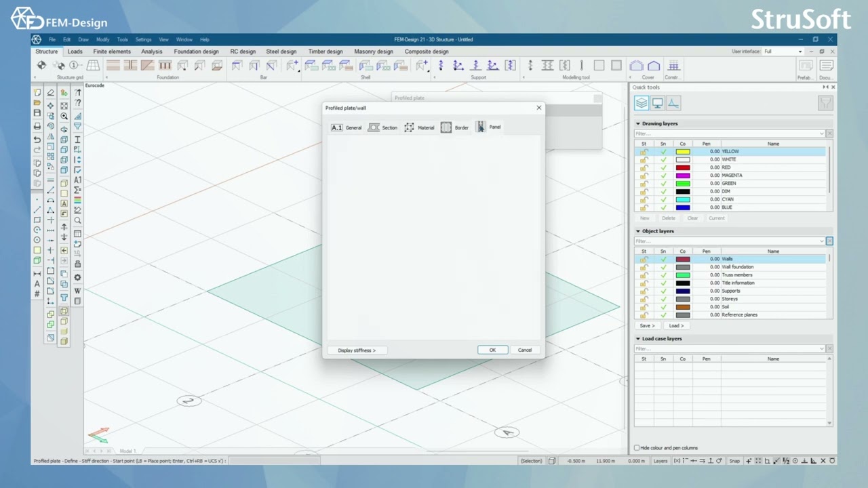Screen dimensions: 868x488
Task: Select the grid plane tool in the ribbon
Action: [93, 66]
